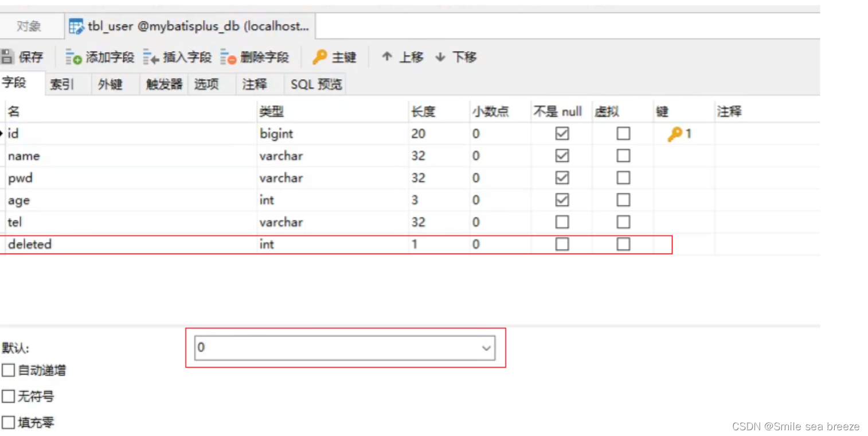Click the table icon on tbl_user tab
868x436 pixels.
76,26
